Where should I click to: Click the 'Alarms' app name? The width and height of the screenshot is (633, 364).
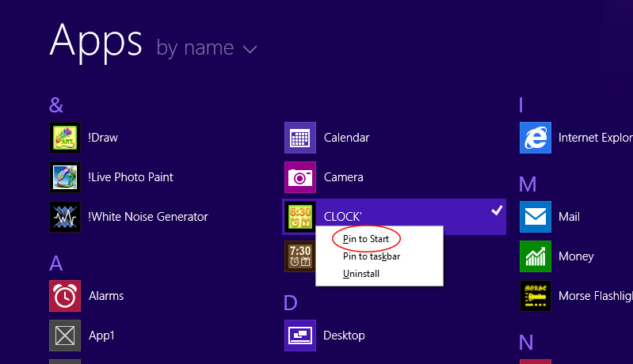tap(106, 296)
